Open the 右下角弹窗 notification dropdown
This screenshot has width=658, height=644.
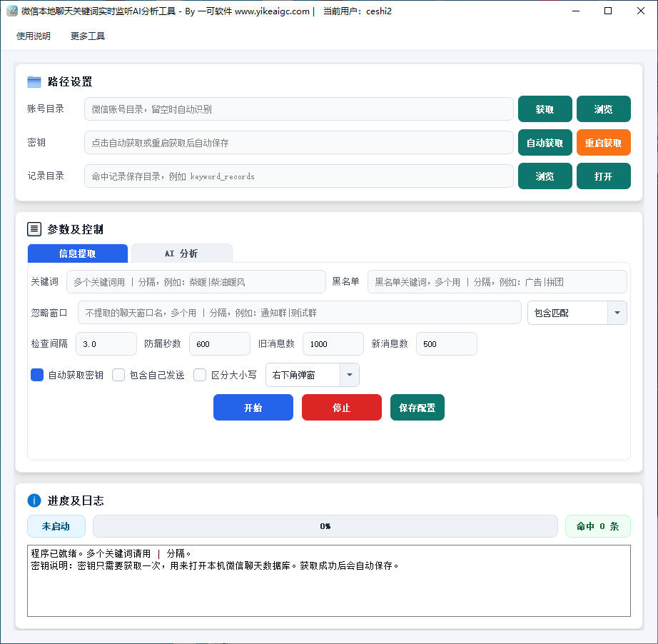click(312, 375)
